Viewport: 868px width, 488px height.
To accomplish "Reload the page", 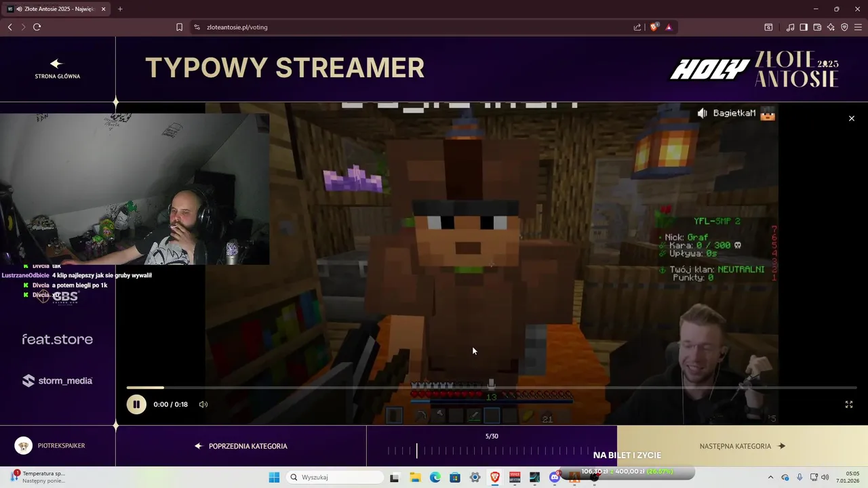I will [37, 27].
